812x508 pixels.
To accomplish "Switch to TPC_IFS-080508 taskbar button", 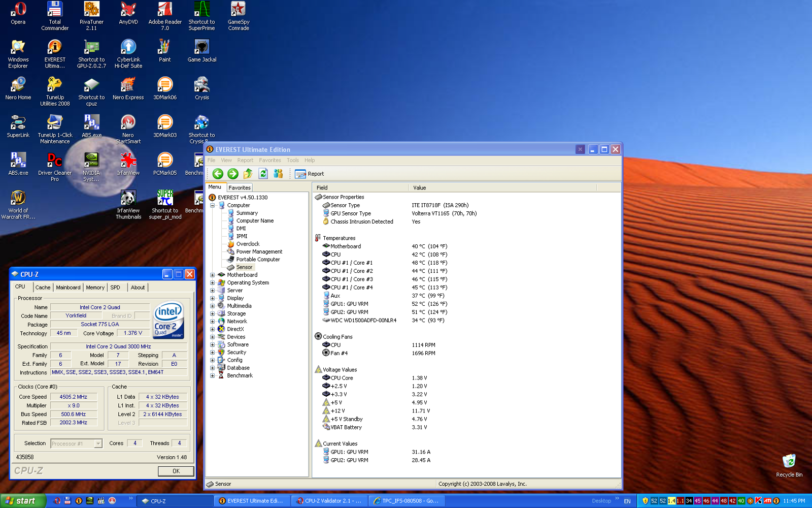I will click(x=407, y=501).
